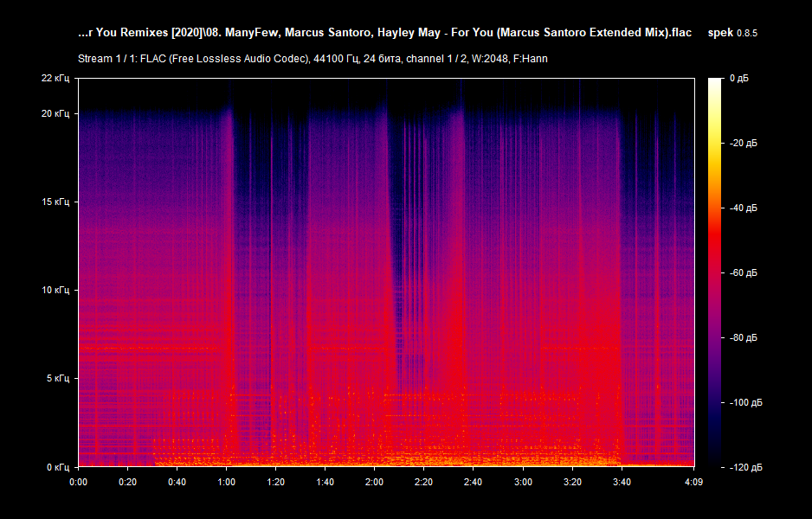The image size is (812, 519).
Task: Click the 0 дБ legend label
Action: click(x=741, y=77)
